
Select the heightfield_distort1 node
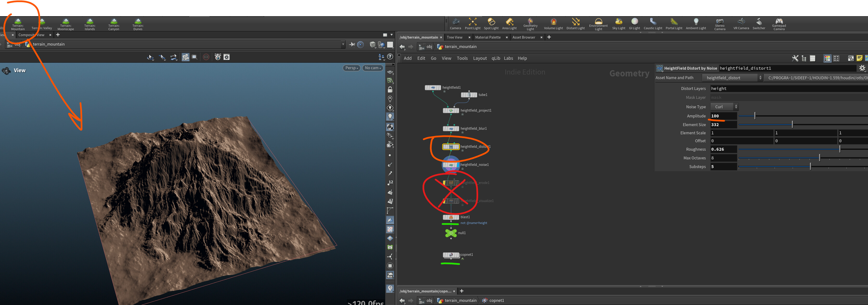point(450,147)
